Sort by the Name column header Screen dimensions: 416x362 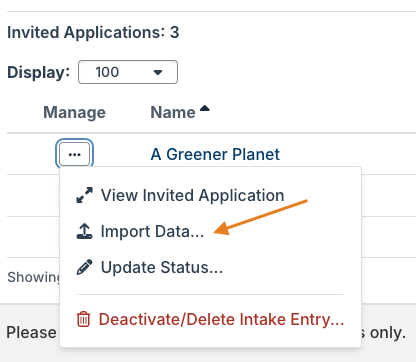point(173,112)
